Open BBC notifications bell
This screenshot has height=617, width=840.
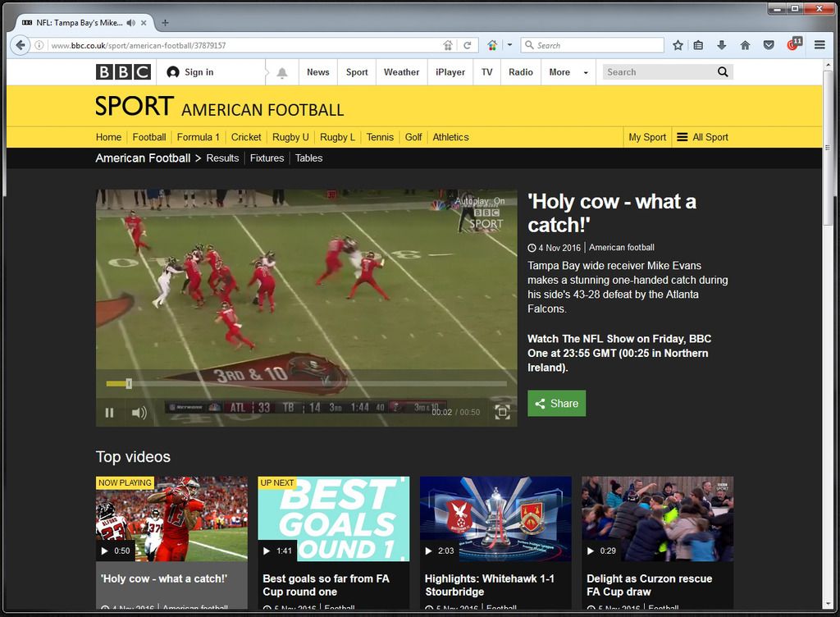282,73
